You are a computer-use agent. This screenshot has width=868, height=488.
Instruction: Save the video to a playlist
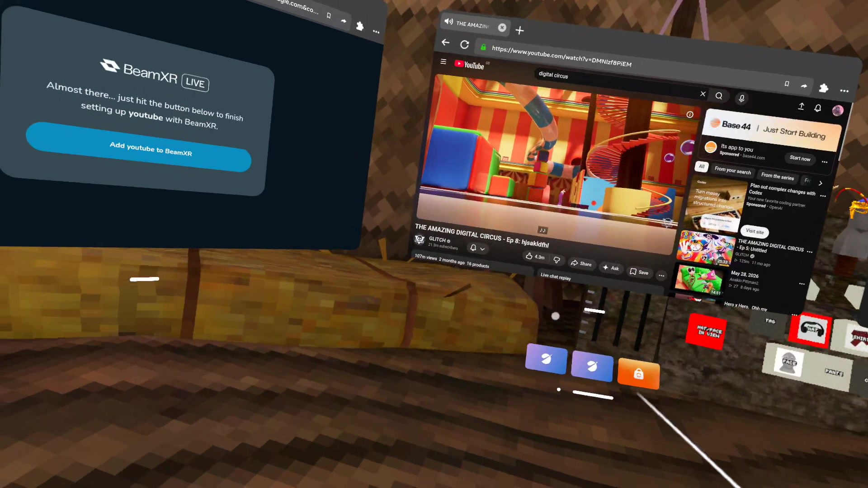[x=639, y=272]
